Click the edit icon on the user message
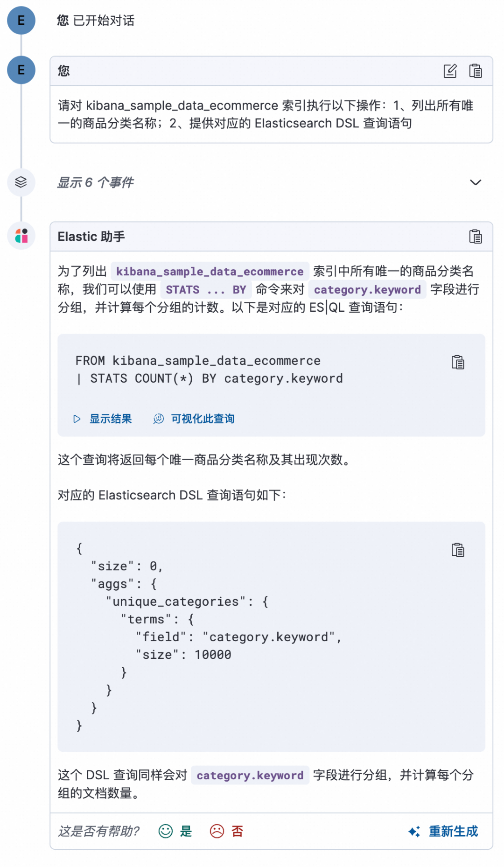 449,71
